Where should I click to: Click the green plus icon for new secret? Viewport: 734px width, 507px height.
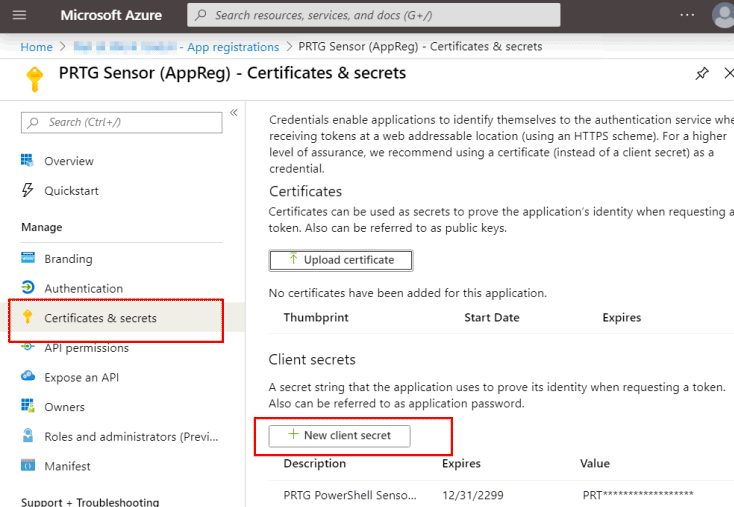coord(293,434)
